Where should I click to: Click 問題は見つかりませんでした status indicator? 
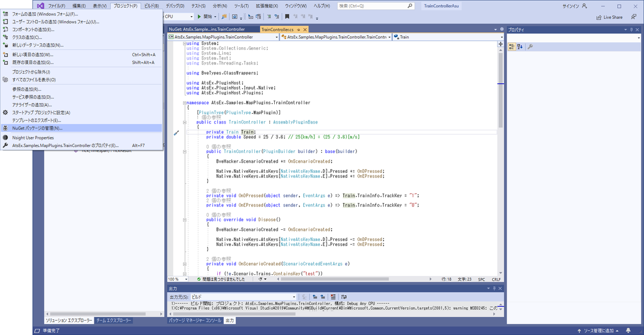click(x=221, y=279)
